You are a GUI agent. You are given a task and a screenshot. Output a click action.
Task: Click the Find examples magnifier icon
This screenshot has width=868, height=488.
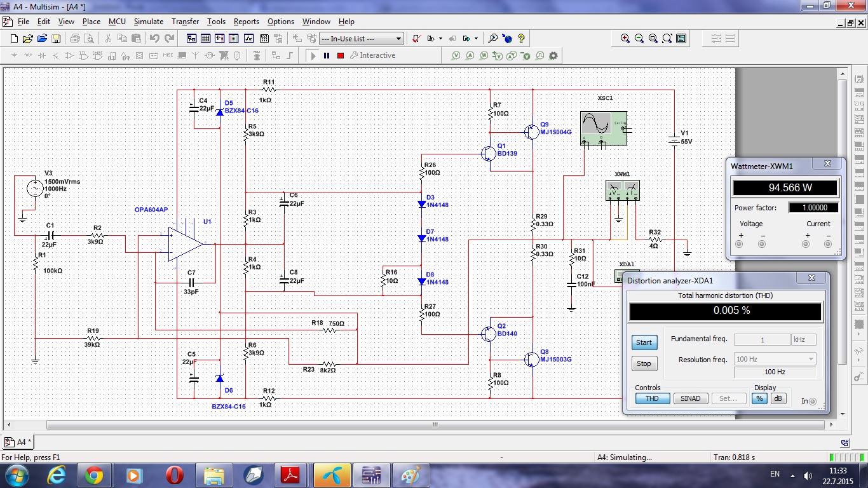tap(492, 39)
